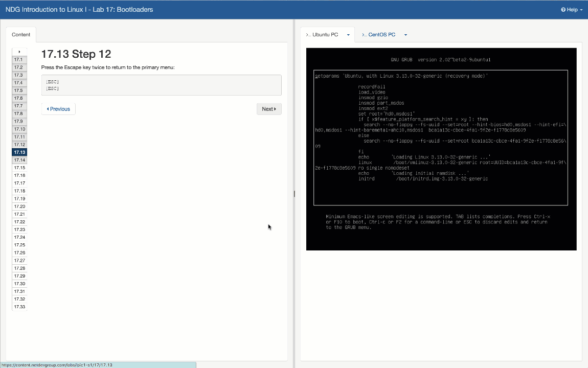Click the lab title in the header
Screen dimensions: 588x368
79,10
